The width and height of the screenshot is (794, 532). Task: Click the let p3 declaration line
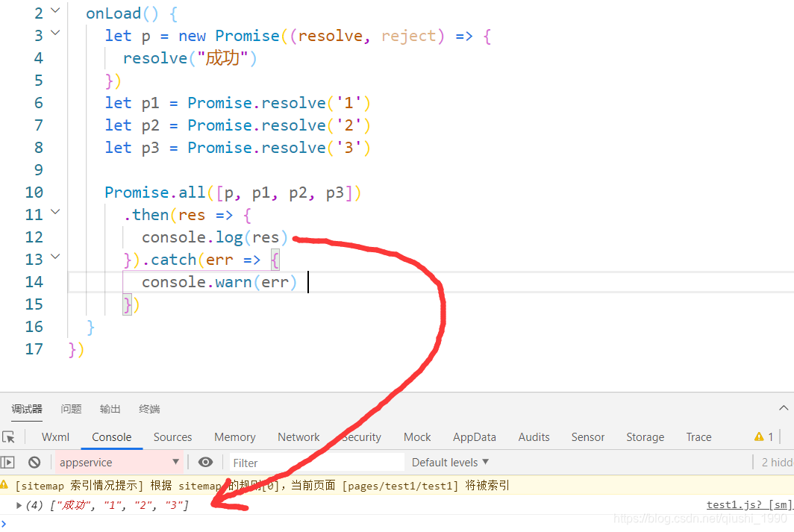click(237, 147)
